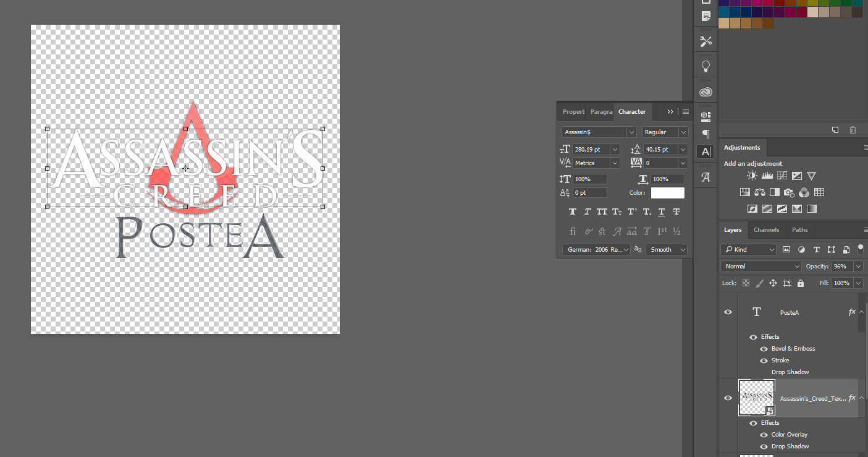Switch to the Paragraph tab

pyautogui.click(x=601, y=112)
